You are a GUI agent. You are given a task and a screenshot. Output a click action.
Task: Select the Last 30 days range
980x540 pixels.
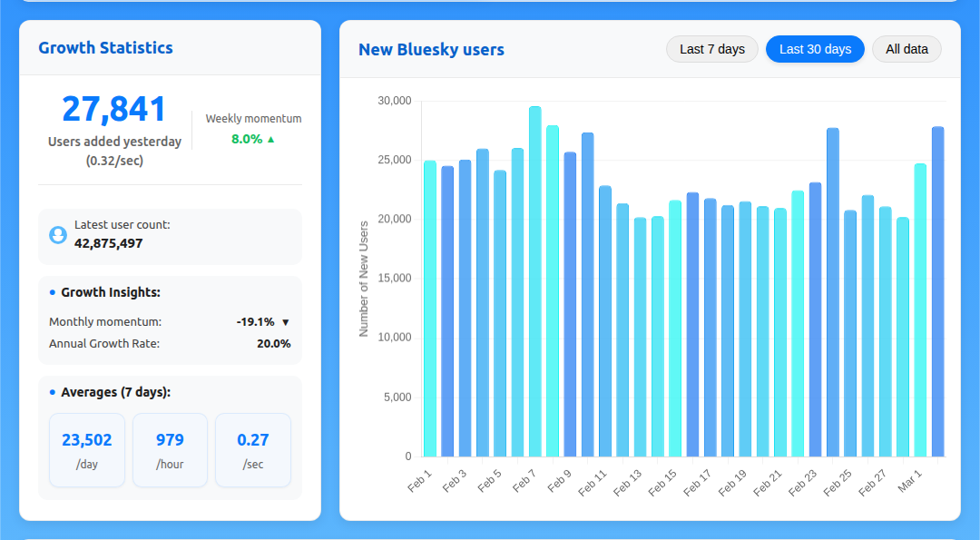pos(814,49)
